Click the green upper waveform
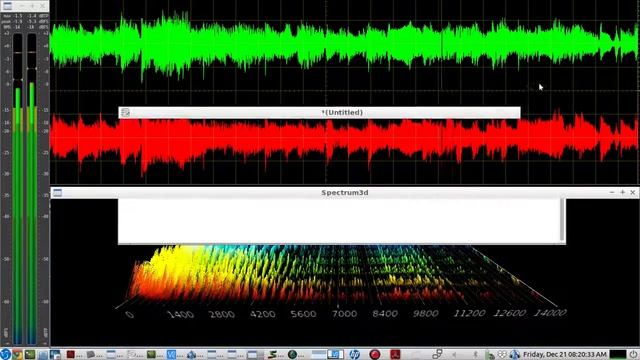The height and width of the screenshot is (360, 640). click(x=344, y=46)
